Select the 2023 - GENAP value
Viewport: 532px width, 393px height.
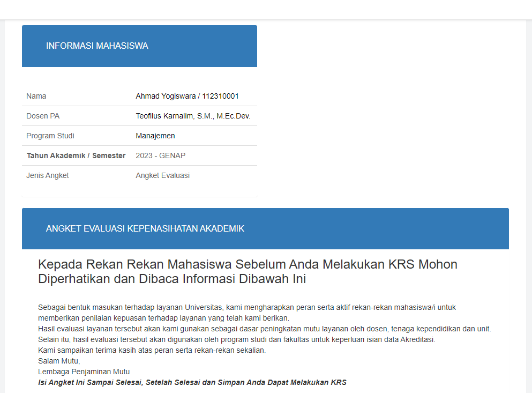pos(161,155)
